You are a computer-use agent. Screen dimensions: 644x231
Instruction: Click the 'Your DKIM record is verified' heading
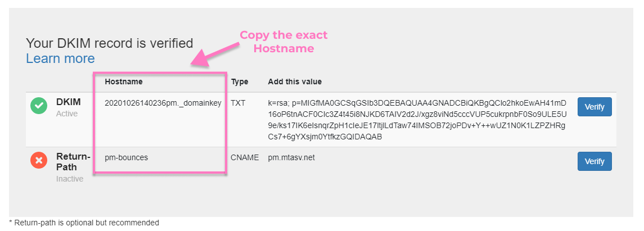coord(110,43)
